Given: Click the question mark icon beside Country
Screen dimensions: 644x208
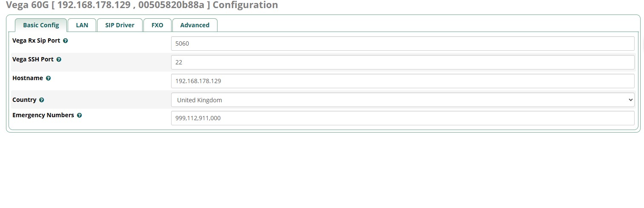Looking at the screenshot, I should 41,100.
